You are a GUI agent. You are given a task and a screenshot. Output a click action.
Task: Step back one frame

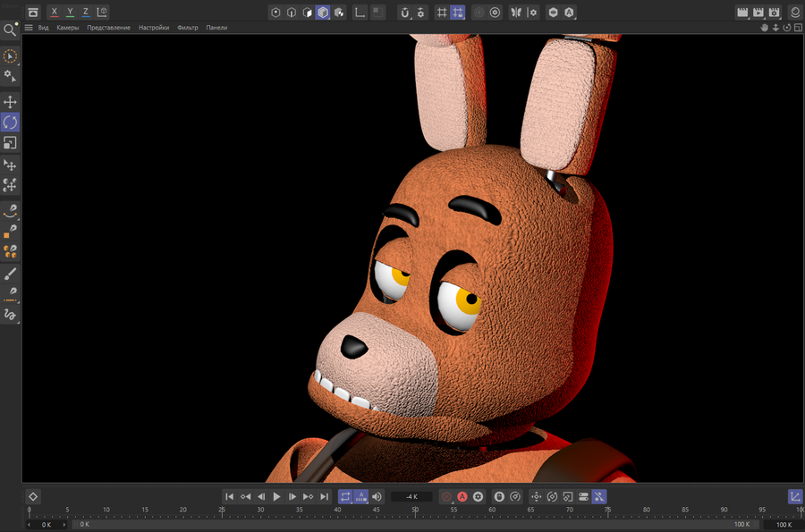click(x=261, y=496)
